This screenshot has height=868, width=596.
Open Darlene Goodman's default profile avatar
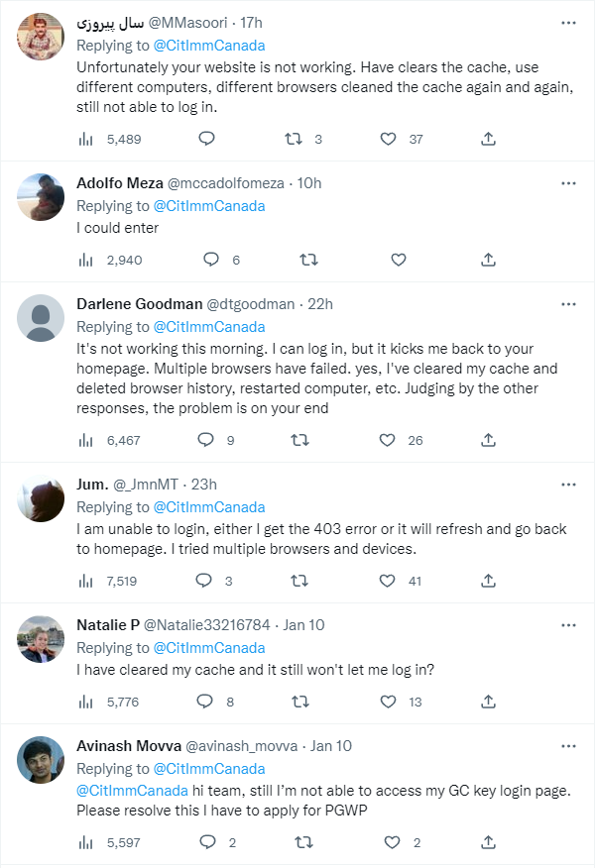point(41,318)
